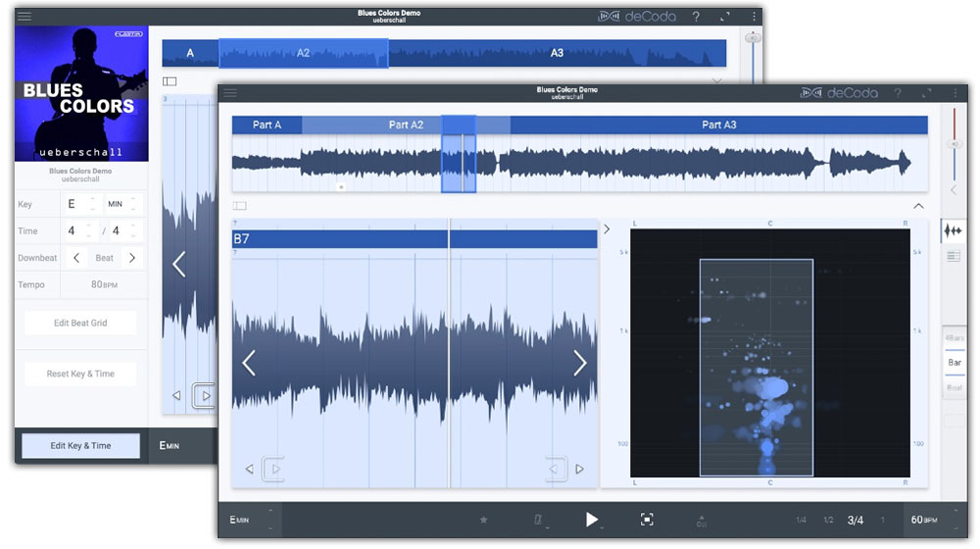Select Part A3 section

718,125
